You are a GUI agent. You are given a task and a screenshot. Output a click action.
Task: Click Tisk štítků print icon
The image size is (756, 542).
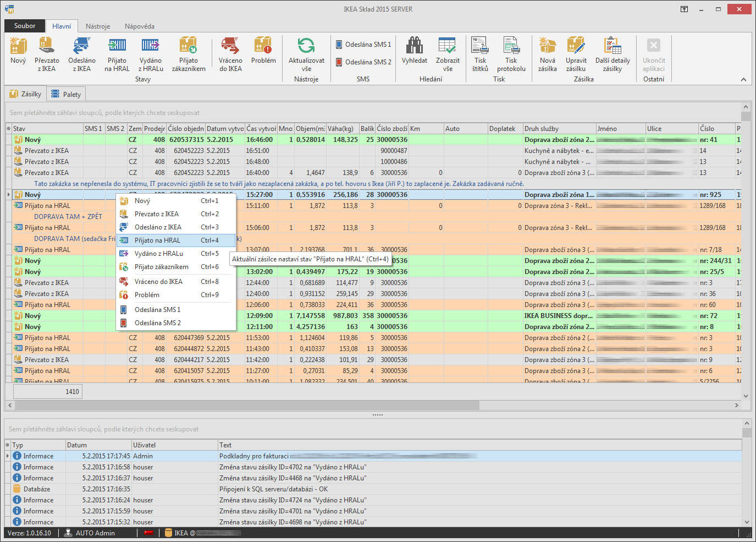pos(480,54)
